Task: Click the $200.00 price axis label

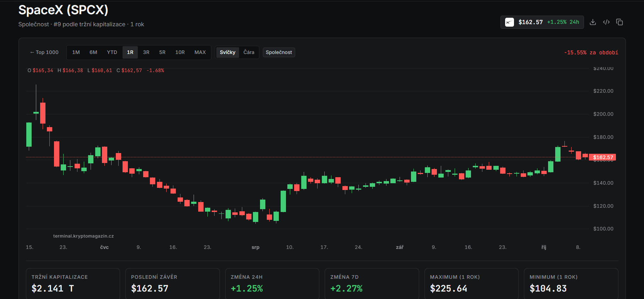Action: click(x=603, y=114)
